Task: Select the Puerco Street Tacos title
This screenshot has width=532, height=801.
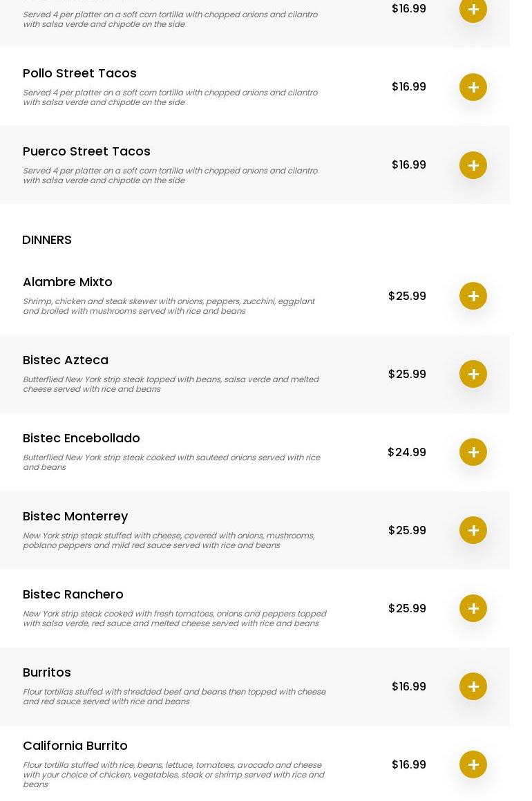Action: point(86,151)
